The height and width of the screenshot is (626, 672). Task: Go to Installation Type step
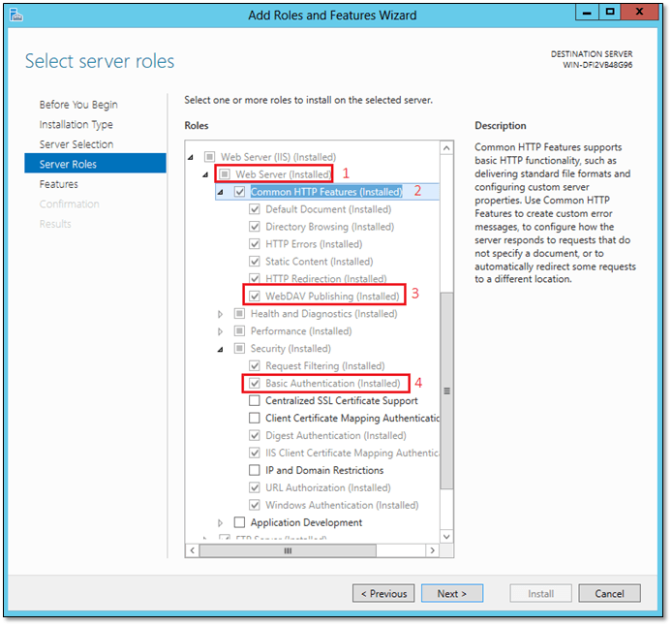[76, 124]
